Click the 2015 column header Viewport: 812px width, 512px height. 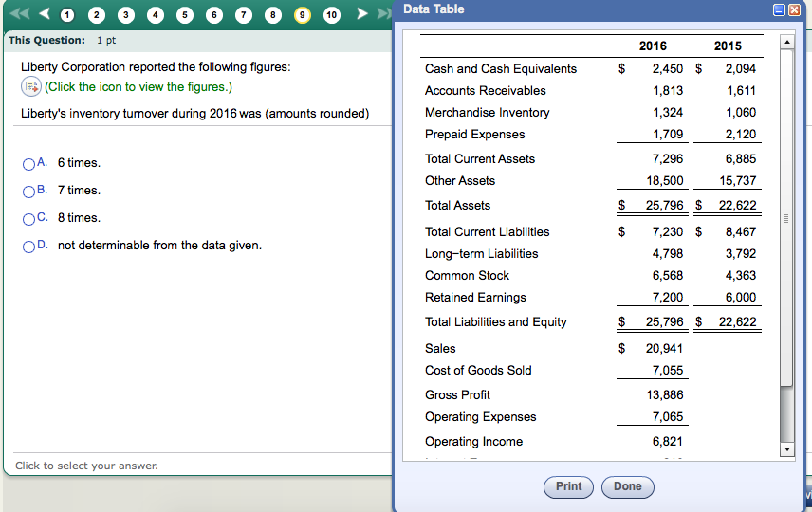[x=728, y=46]
